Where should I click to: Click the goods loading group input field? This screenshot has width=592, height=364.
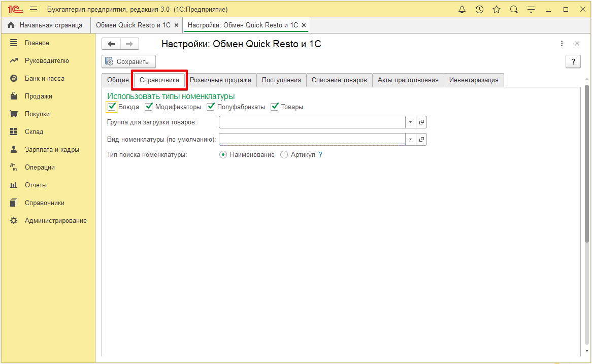pyautogui.click(x=312, y=122)
